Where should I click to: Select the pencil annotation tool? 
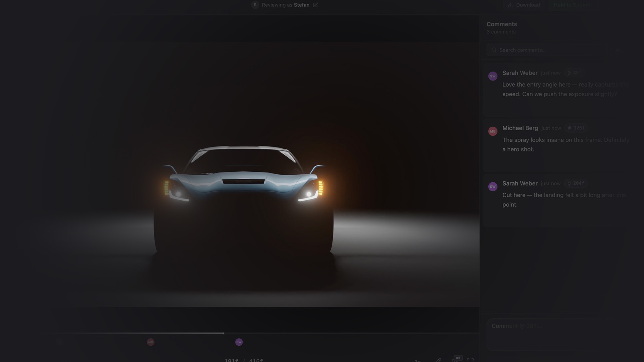coord(438,360)
